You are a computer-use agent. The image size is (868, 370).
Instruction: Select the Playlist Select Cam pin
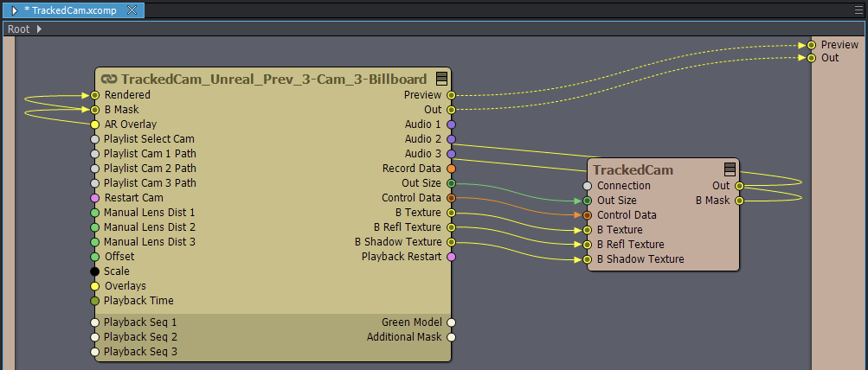click(x=94, y=139)
